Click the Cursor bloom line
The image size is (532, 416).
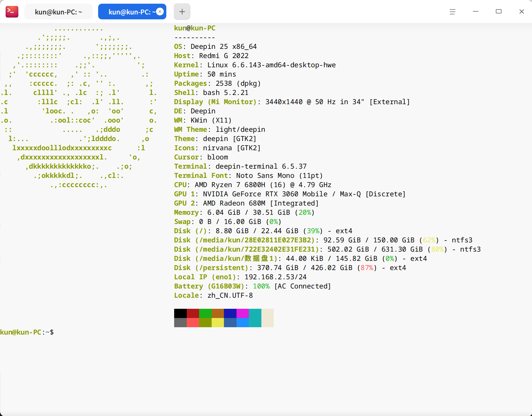(x=201, y=157)
